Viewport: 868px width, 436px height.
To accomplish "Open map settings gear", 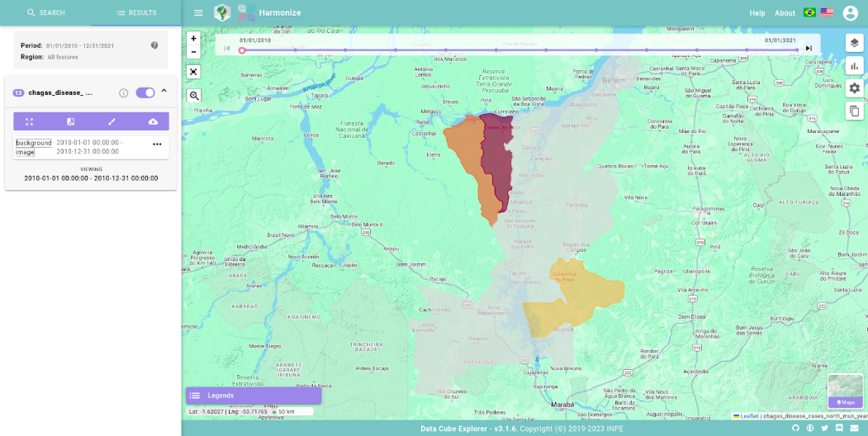I will (x=854, y=88).
